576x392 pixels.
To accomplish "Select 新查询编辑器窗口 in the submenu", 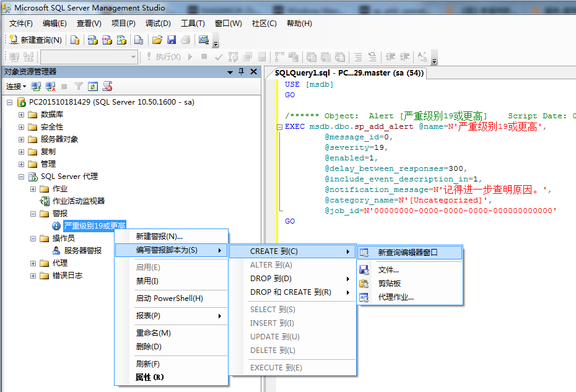I will 408,253.
